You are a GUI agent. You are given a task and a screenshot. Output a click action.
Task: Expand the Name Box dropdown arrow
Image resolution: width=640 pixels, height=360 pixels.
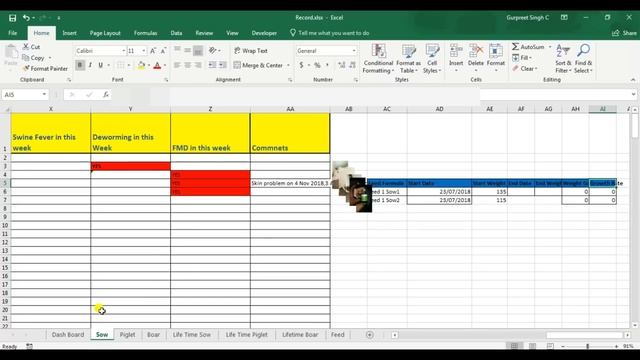[44, 95]
